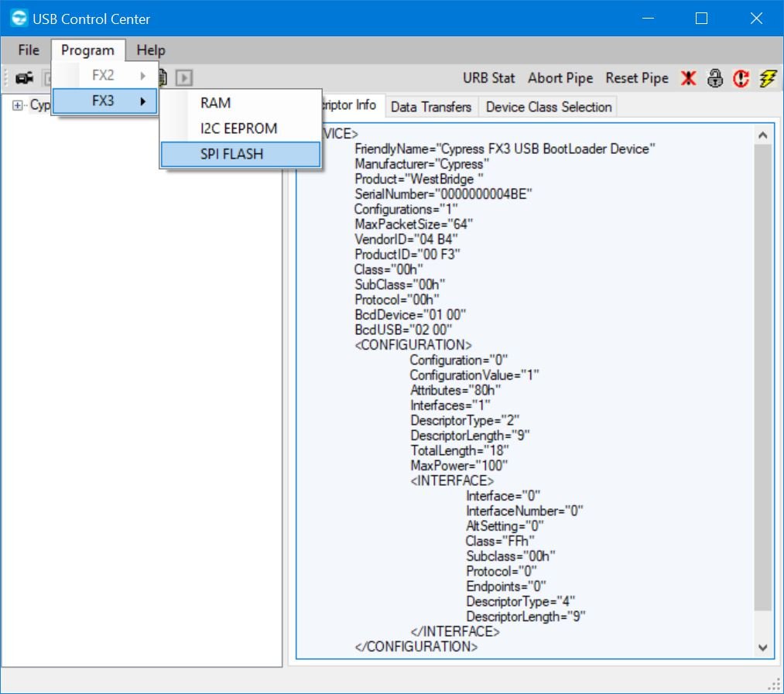Click the red X toolbar icon
Screen dimensions: 784x694
click(x=689, y=78)
